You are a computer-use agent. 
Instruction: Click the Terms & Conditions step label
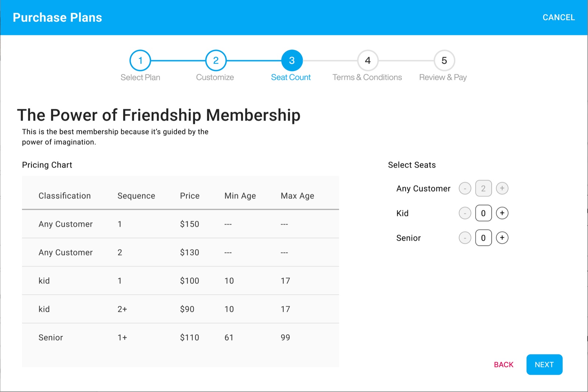pyautogui.click(x=367, y=77)
